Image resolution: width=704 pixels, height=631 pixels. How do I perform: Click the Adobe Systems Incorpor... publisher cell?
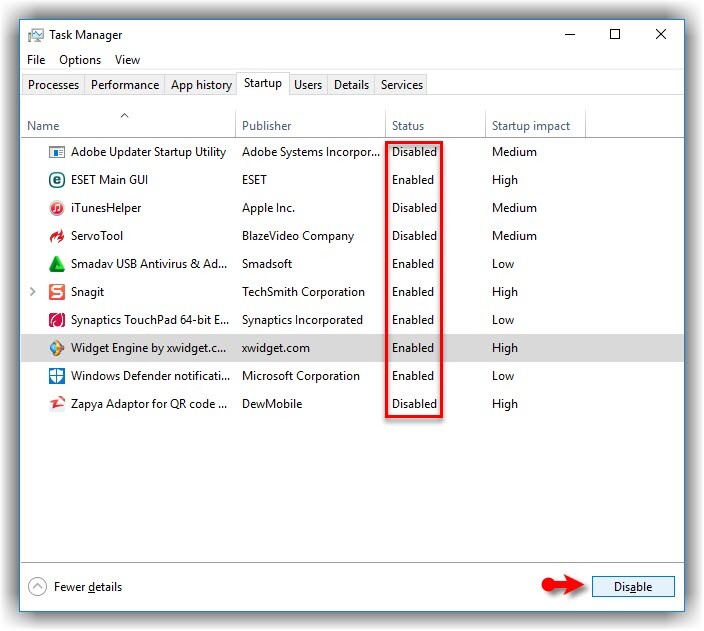pos(311,152)
